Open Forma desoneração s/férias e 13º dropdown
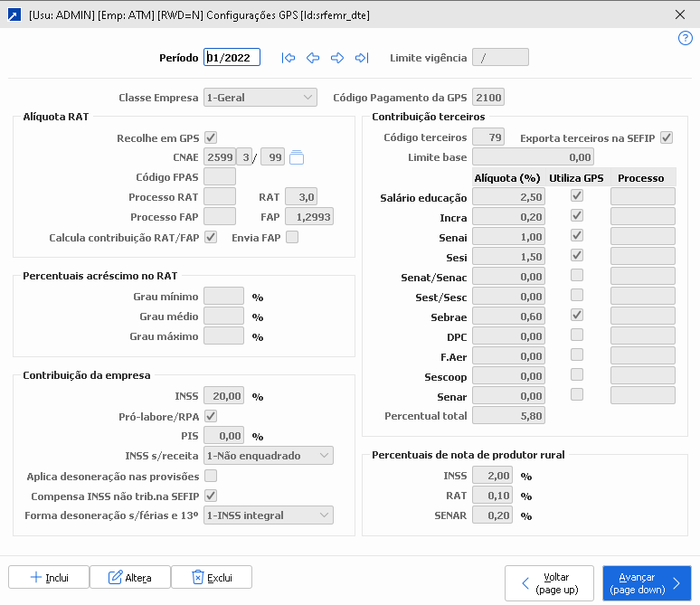Screen dimensions: 700x605 [x=269, y=515]
